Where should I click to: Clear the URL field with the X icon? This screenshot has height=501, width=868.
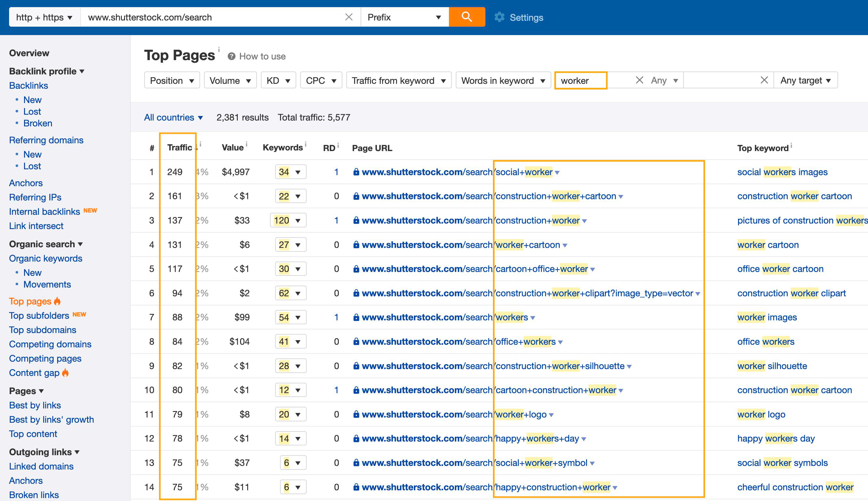click(349, 17)
